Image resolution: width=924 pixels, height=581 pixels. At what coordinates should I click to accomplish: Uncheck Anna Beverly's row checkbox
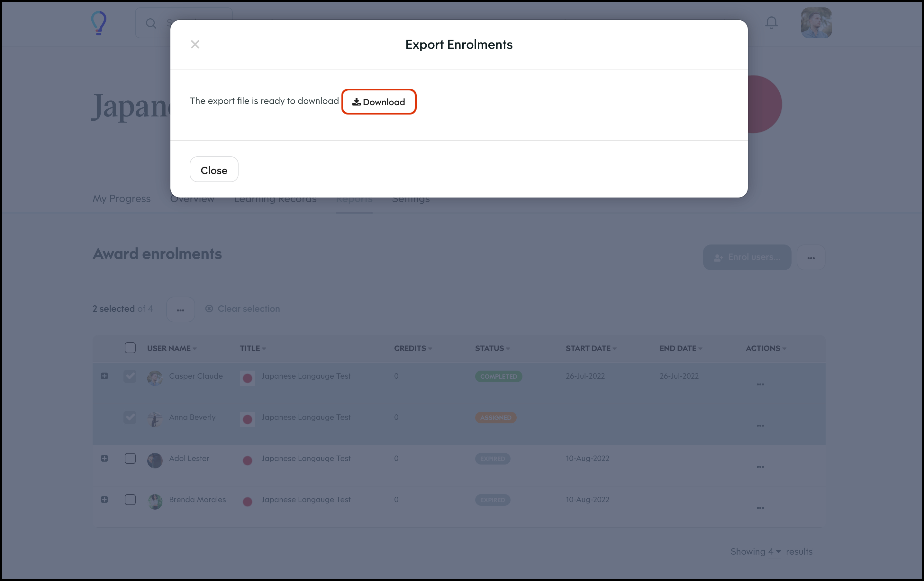[130, 417]
